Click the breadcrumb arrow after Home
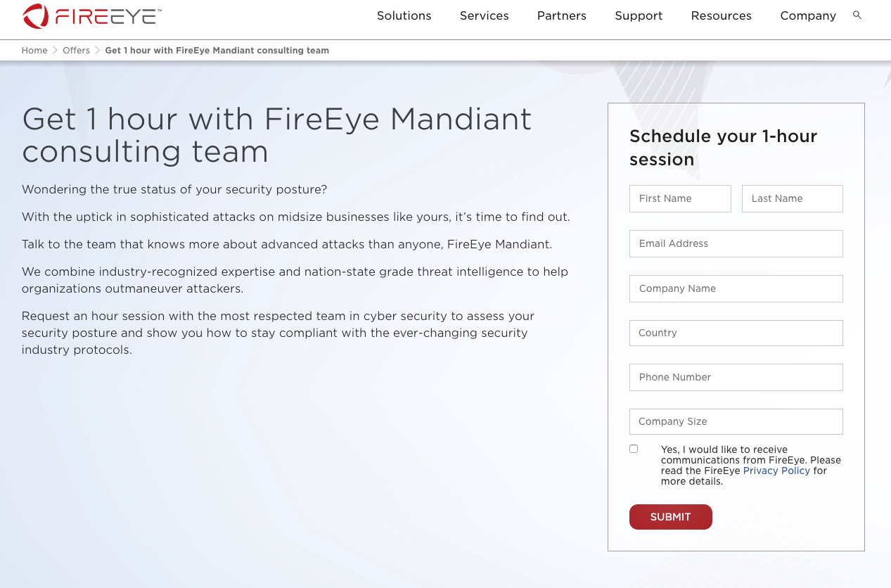This screenshot has height=588, width=891. [55, 51]
